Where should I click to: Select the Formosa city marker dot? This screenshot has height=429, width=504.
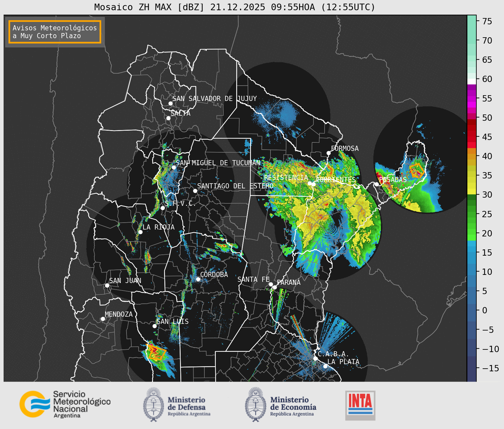328,153
